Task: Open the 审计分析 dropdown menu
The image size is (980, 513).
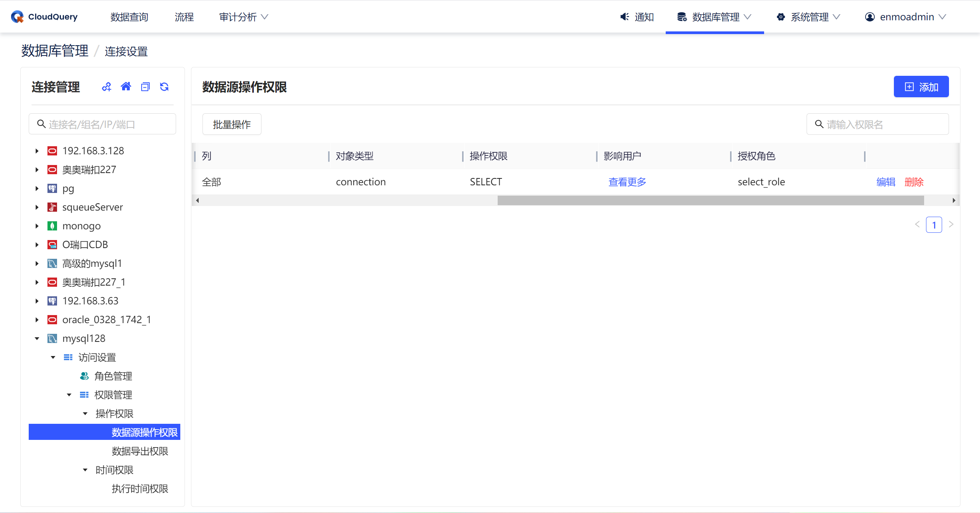Action: (x=243, y=17)
